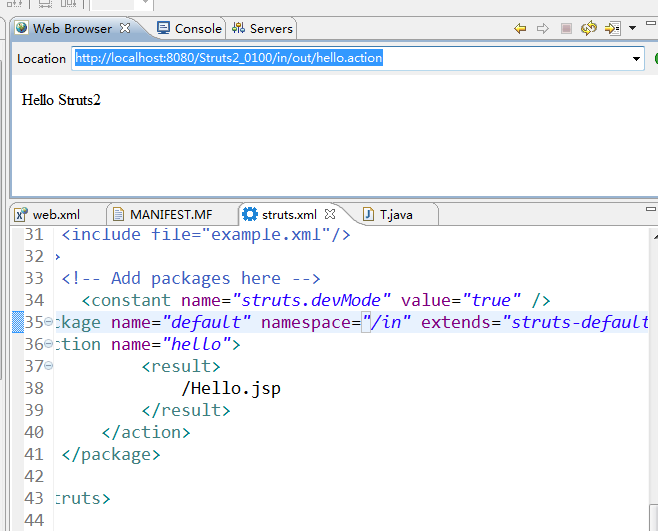Image resolution: width=658 pixels, height=531 pixels.
Task: Click the closing package tag
Action: coord(111,455)
